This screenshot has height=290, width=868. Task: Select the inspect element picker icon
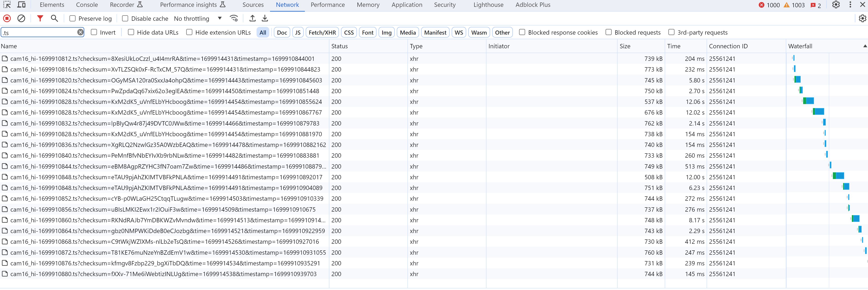tap(7, 5)
